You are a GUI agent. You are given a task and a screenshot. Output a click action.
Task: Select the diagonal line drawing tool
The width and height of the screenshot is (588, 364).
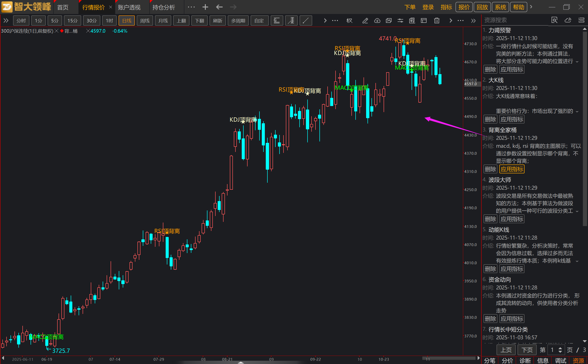(x=306, y=21)
